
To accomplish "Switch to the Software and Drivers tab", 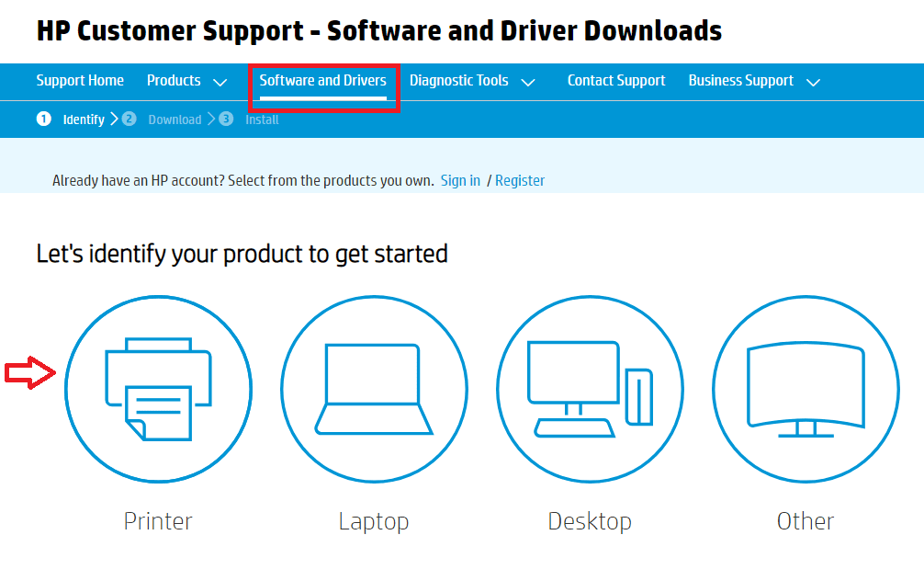I will pyautogui.click(x=322, y=81).
